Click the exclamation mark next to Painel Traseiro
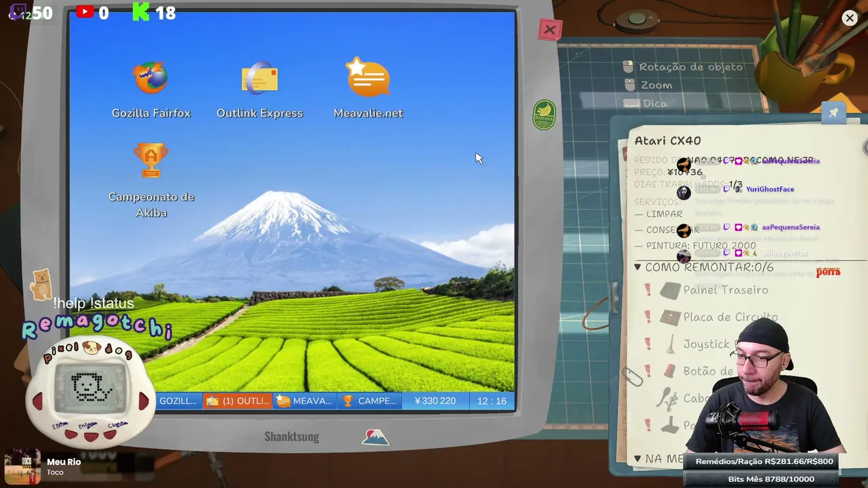This screenshot has height=488, width=868. click(x=648, y=290)
